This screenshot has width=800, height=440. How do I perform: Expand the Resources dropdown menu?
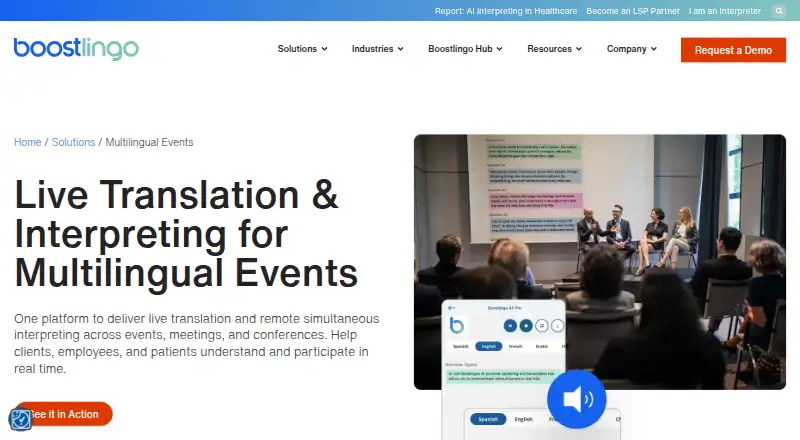click(x=555, y=49)
